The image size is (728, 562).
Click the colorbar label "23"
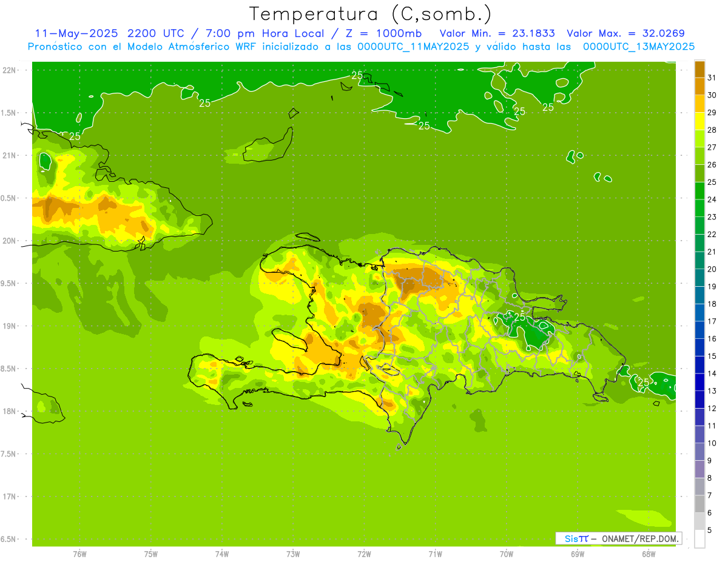[712, 217]
